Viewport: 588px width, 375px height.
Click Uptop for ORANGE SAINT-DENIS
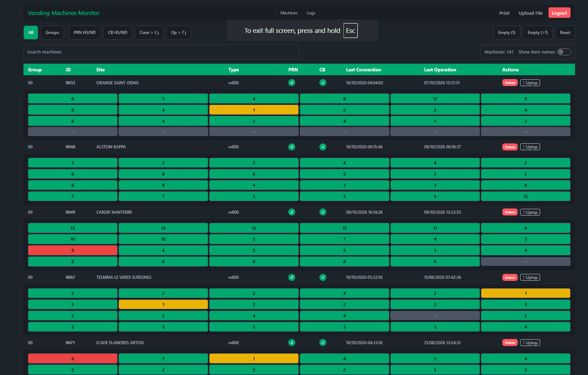(530, 83)
